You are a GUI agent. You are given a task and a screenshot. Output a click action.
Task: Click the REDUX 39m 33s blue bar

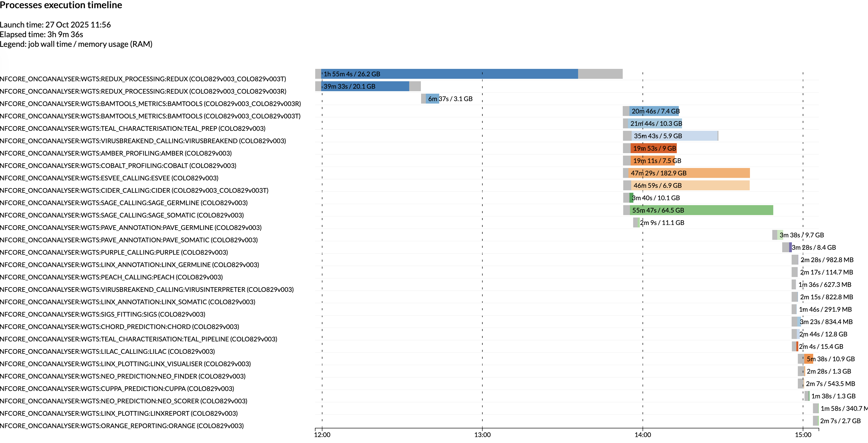coord(366,86)
